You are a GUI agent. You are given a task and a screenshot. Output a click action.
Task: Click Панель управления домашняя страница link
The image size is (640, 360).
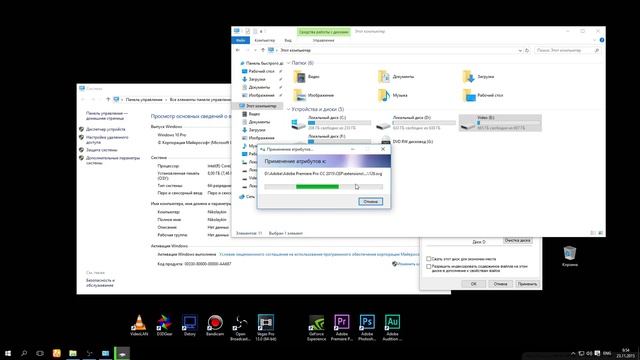click(107, 116)
